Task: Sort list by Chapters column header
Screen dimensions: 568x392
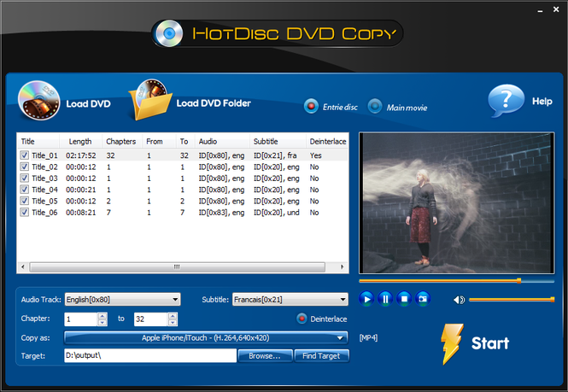Action: click(x=122, y=141)
